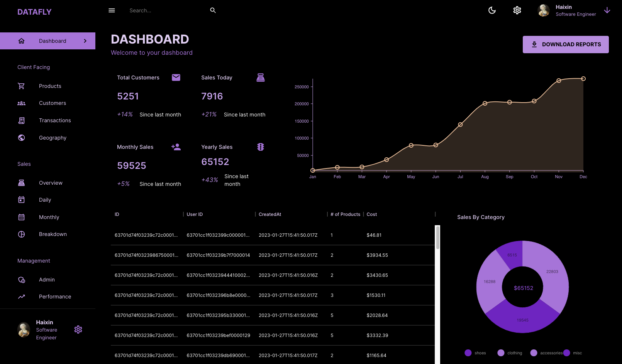
Task: Click the hamburger menu icon
Action: point(112,10)
